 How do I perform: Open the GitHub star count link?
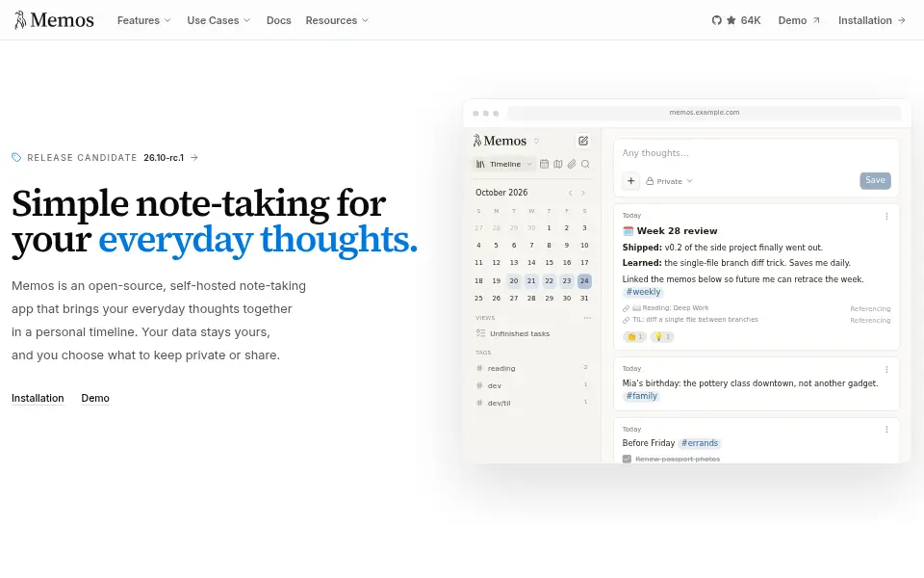pos(736,20)
